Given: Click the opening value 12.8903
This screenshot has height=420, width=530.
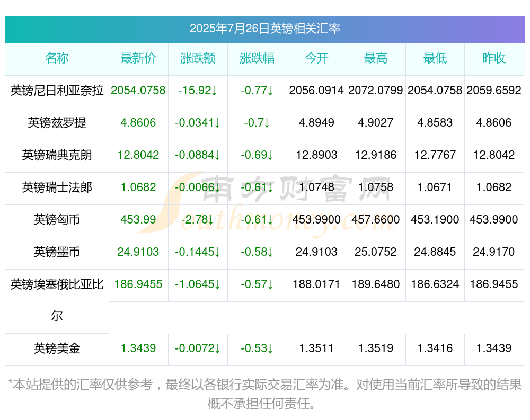Looking at the screenshot, I should [316, 155].
